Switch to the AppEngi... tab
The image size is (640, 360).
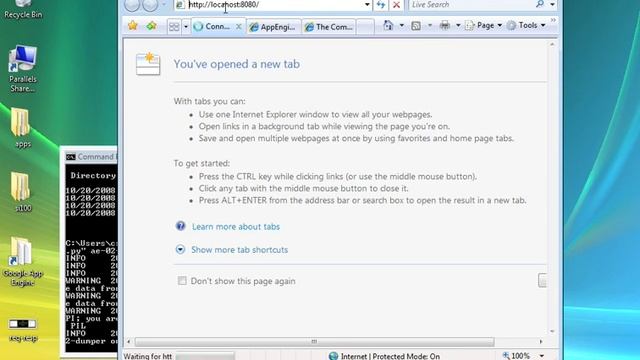click(273, 27)
